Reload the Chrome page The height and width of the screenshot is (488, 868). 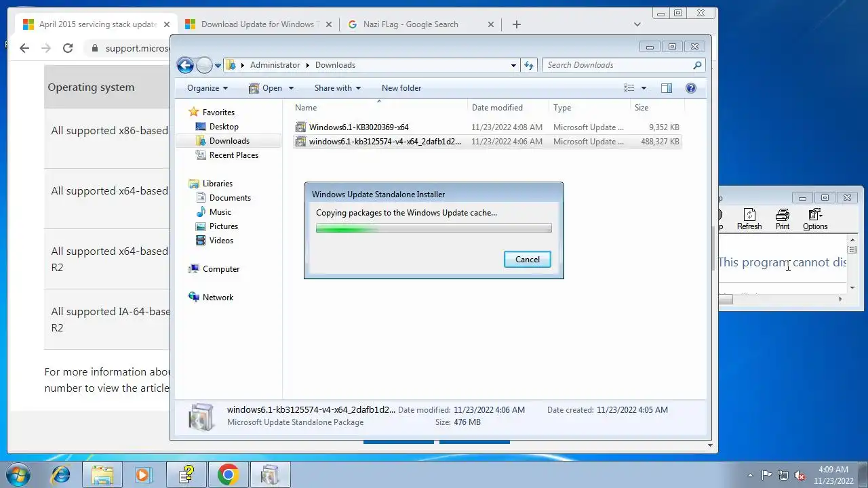pyautogui.click(x=68, y=48)
